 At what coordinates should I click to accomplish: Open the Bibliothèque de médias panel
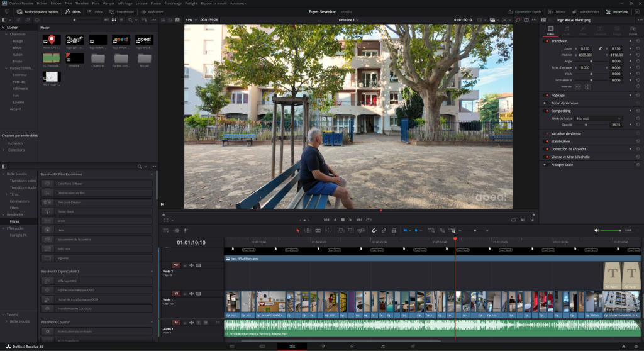40,12
